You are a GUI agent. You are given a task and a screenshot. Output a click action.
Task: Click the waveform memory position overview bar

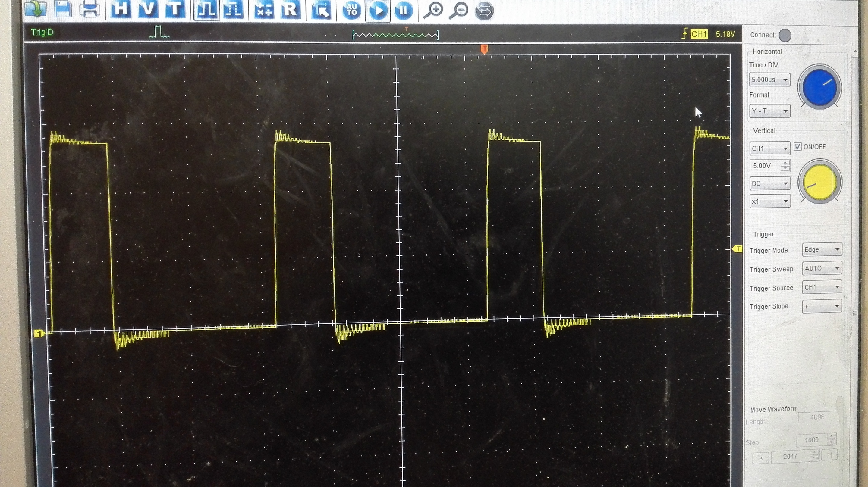click(x=396, y=34)
